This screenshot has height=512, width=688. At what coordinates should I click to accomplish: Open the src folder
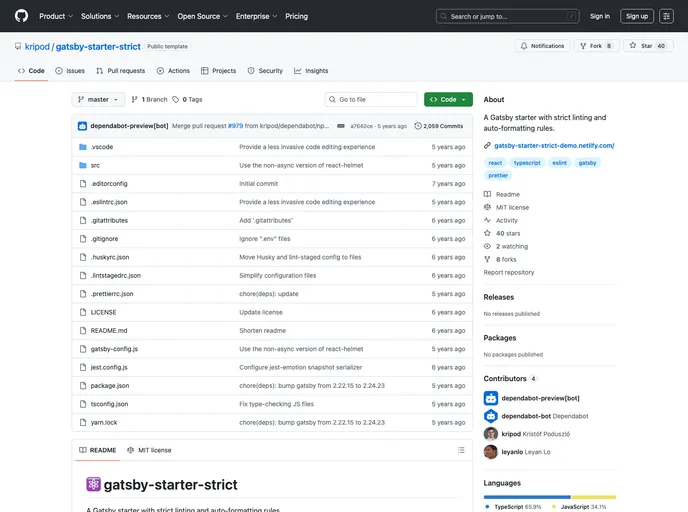[95, 165]
